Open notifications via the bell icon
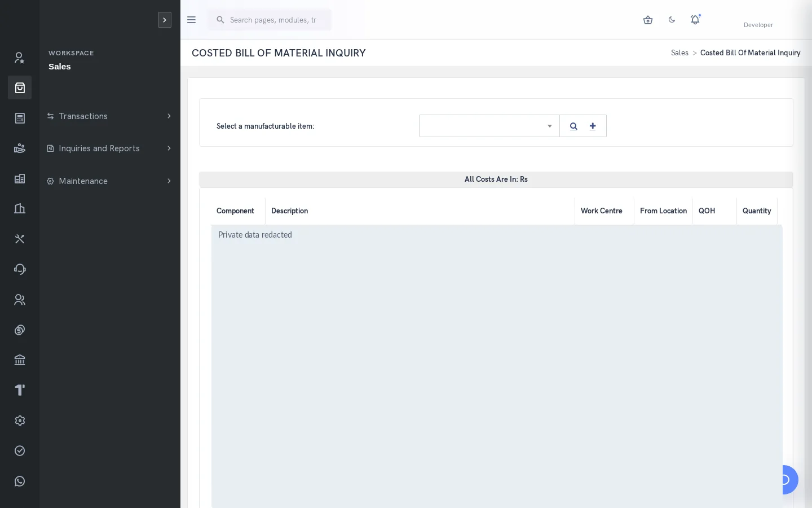 click(x=695, y=20)
